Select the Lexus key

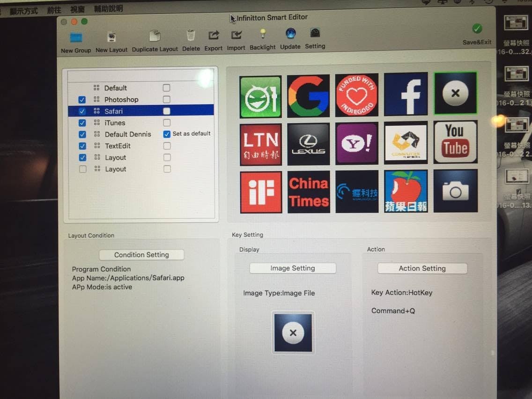point(309,144)
